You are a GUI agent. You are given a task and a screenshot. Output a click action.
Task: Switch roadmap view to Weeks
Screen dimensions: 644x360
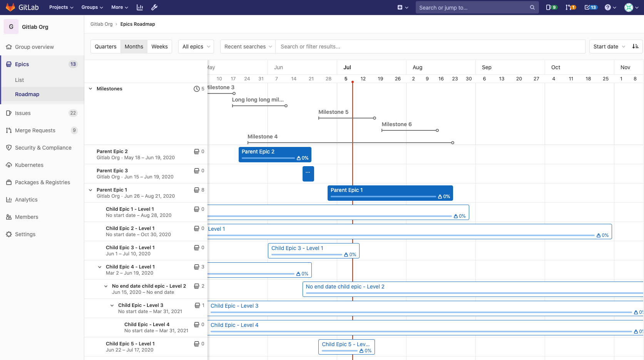tap(159, 46)
